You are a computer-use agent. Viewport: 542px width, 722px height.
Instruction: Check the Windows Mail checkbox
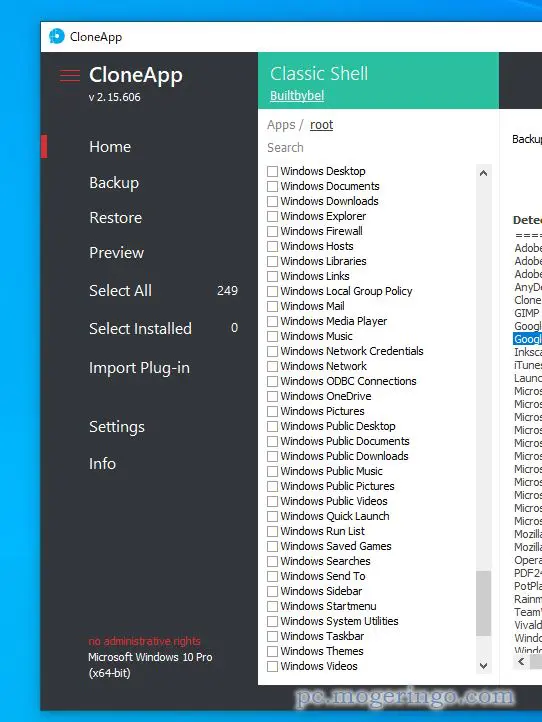pyautogui.click(x=273, y=306)
